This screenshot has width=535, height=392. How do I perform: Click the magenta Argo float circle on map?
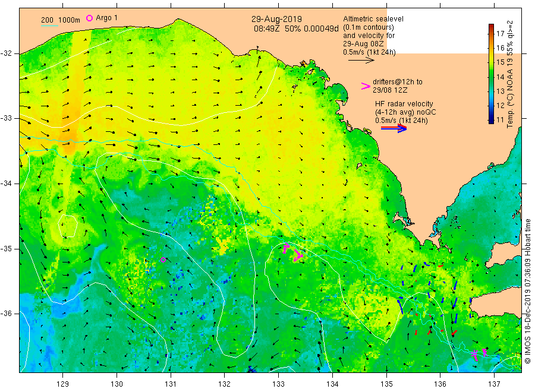[163, 260]
